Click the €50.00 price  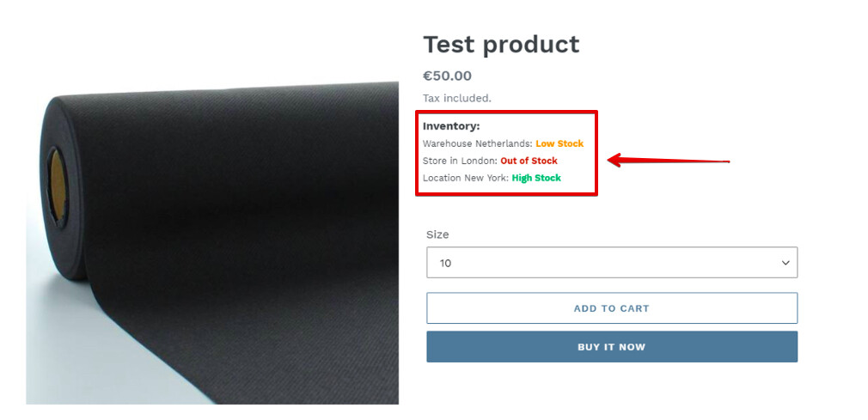point(447,76)
